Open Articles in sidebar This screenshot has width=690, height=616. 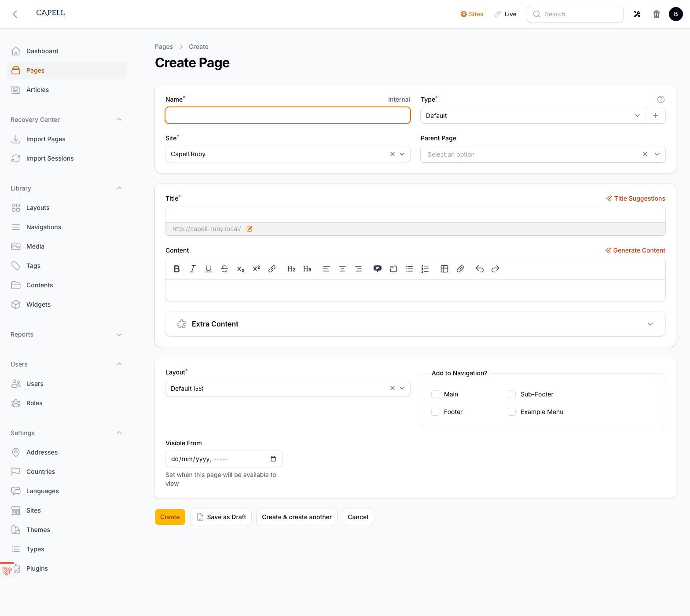click(x=67, y=90)
